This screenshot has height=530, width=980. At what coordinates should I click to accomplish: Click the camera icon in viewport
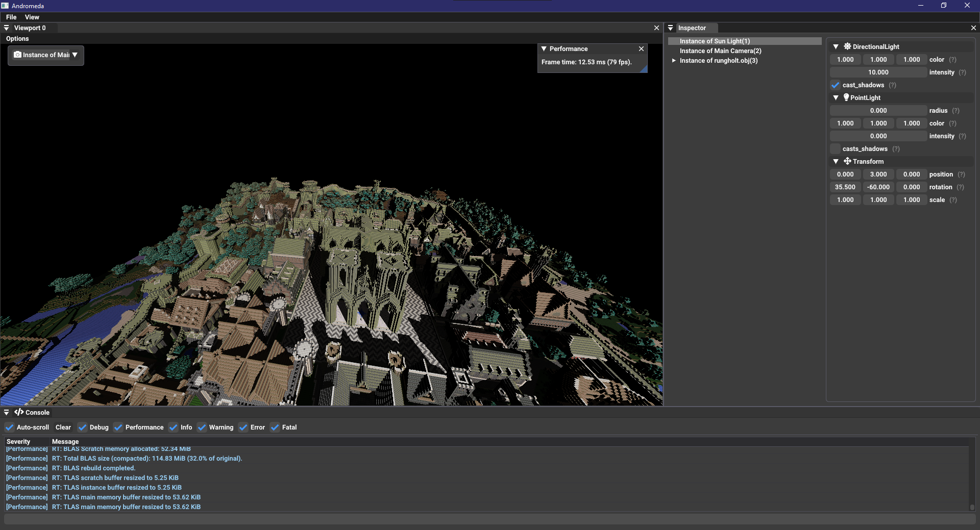pyautogui.click(x=18, y=55)
